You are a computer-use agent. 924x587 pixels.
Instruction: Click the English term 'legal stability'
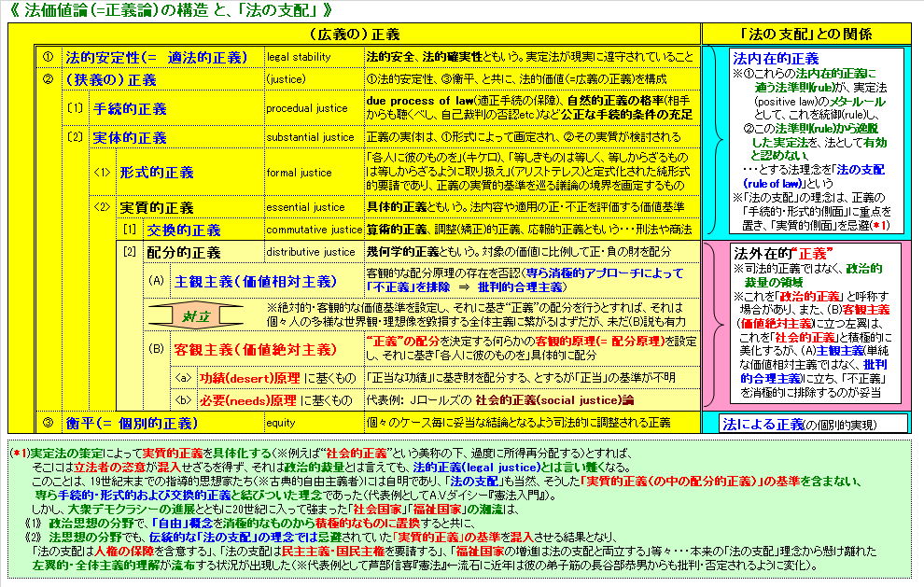point(298,57)
